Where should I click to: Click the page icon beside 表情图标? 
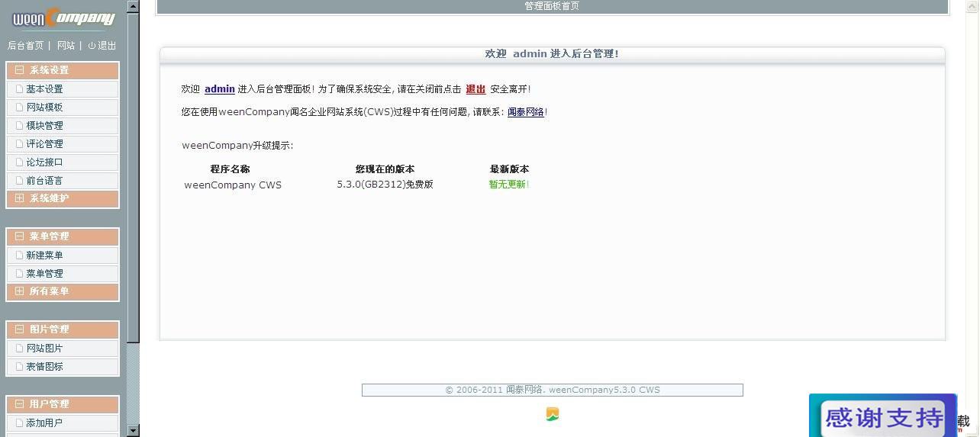pyautogui.click(x=20, y=367)
